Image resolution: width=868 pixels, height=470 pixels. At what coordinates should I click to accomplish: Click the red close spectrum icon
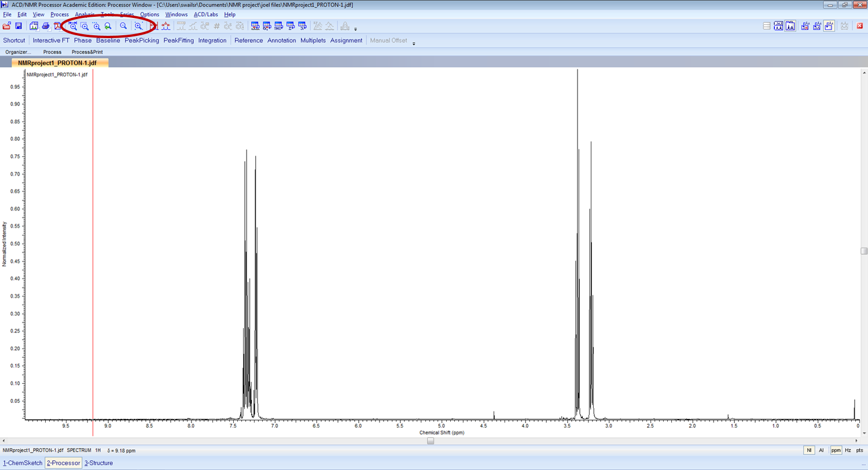(x=860, y=26)
